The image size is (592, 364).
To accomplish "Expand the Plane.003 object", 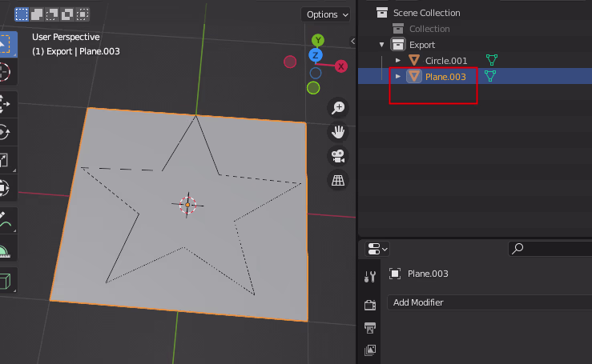I will (x=398, y=76).
